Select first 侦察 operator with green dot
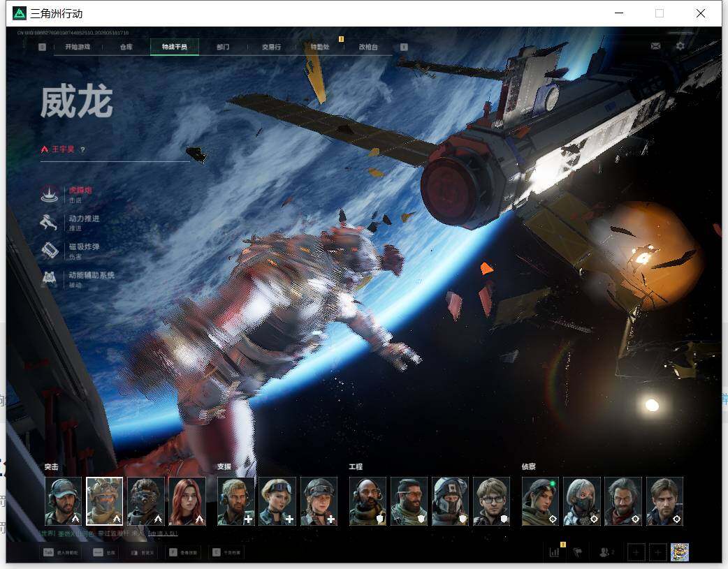This screenshot has height=569, width=728. tap(541, 501)
